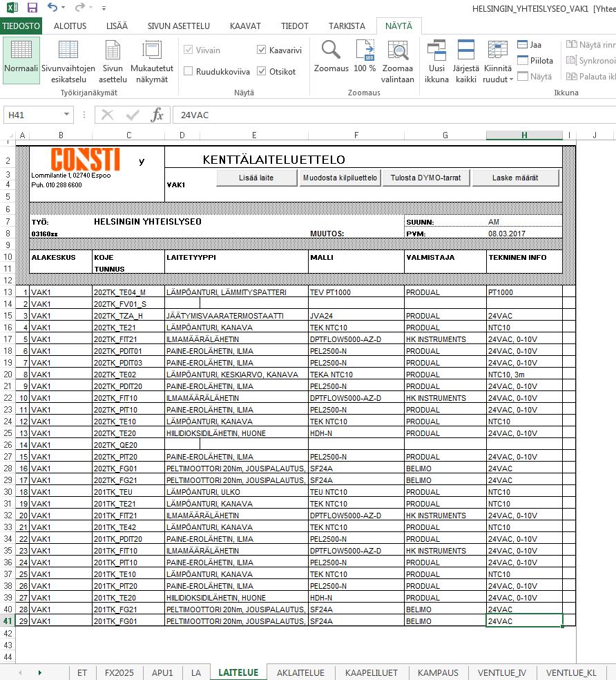
Task: Click the Tulosta DYMO-tarrat button
Action: [425, 178]
